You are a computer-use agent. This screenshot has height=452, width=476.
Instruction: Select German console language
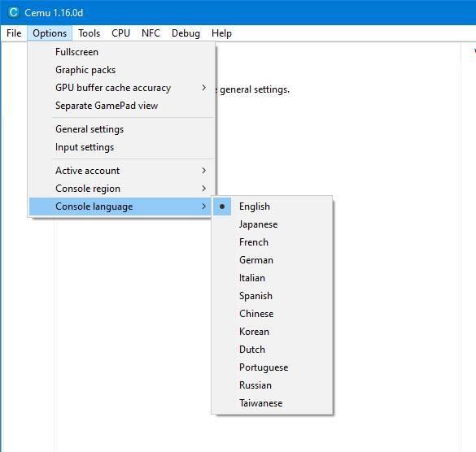273,260
